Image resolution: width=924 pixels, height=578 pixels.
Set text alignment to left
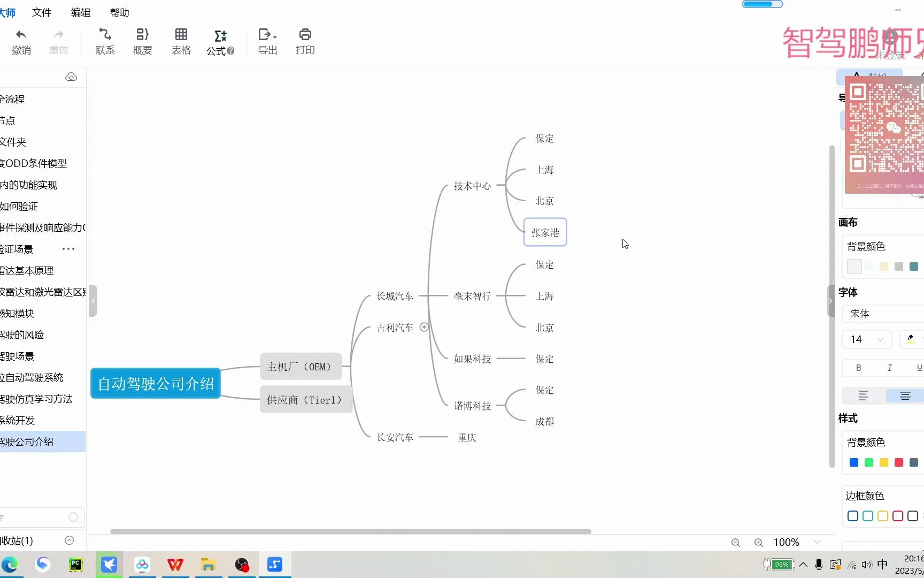pyautogui.click(x=864, y=396)
